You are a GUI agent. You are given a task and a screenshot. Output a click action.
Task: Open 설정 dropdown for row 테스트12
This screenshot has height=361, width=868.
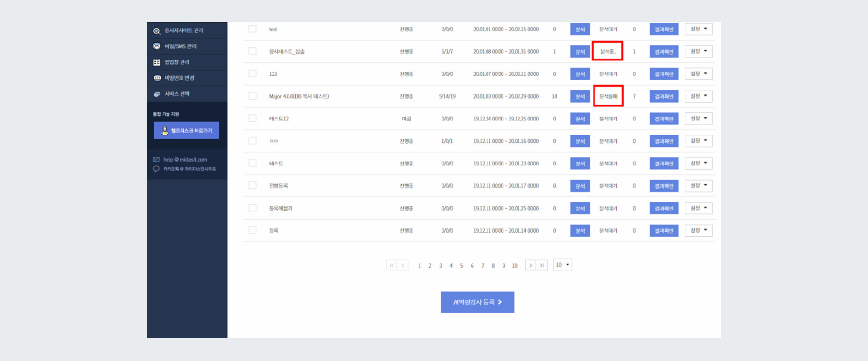(699, 119)
